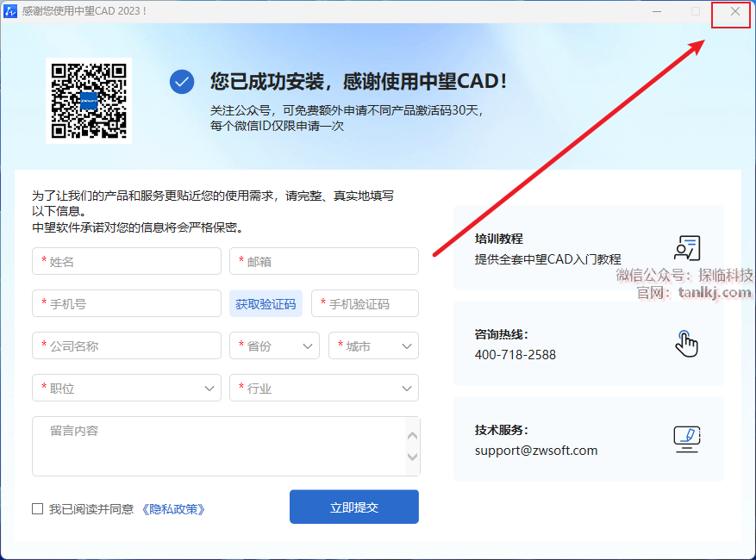Open the training tutorial icon
Screen dimensions: 756x560
point(686,248)
